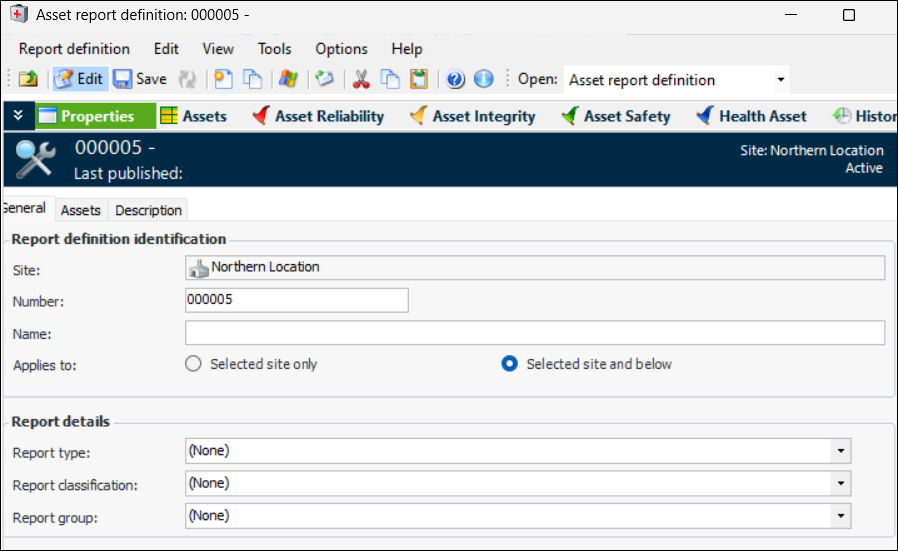Select 'Selected site and below' option
The height and width of the screenshot is (551, 898).
click(x=509, y=364)
